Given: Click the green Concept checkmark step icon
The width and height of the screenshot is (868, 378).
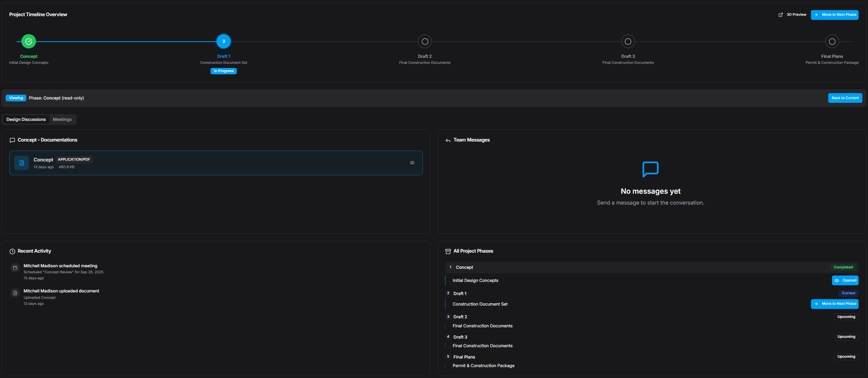Looking at the screenshot, I should [x=29, y=41].
